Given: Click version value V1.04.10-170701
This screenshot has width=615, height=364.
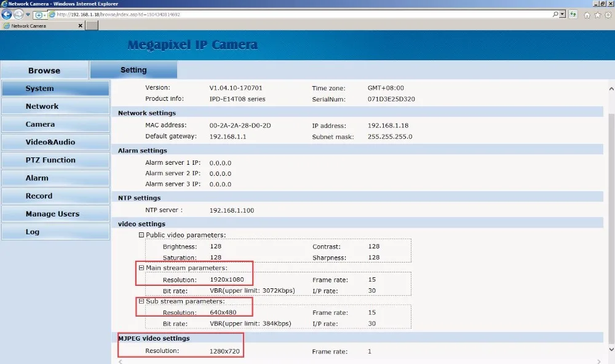Looking at the screenshot, I should point(236,88).
